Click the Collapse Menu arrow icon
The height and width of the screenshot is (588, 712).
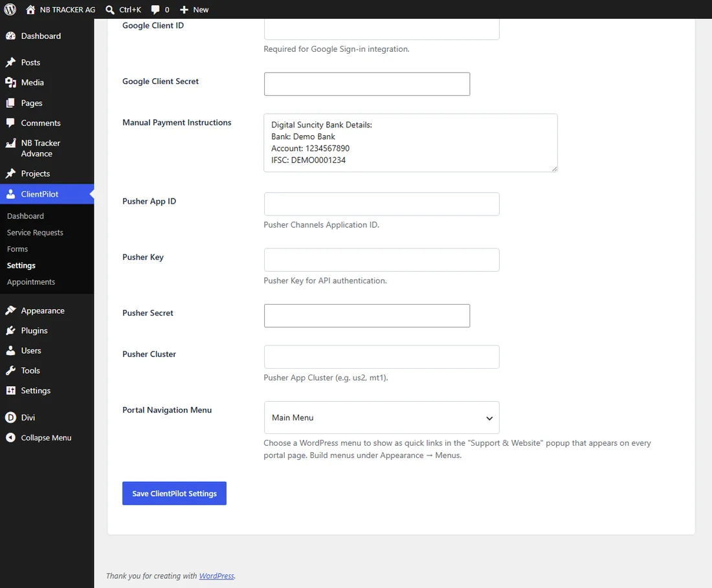(x=11, y=437)
